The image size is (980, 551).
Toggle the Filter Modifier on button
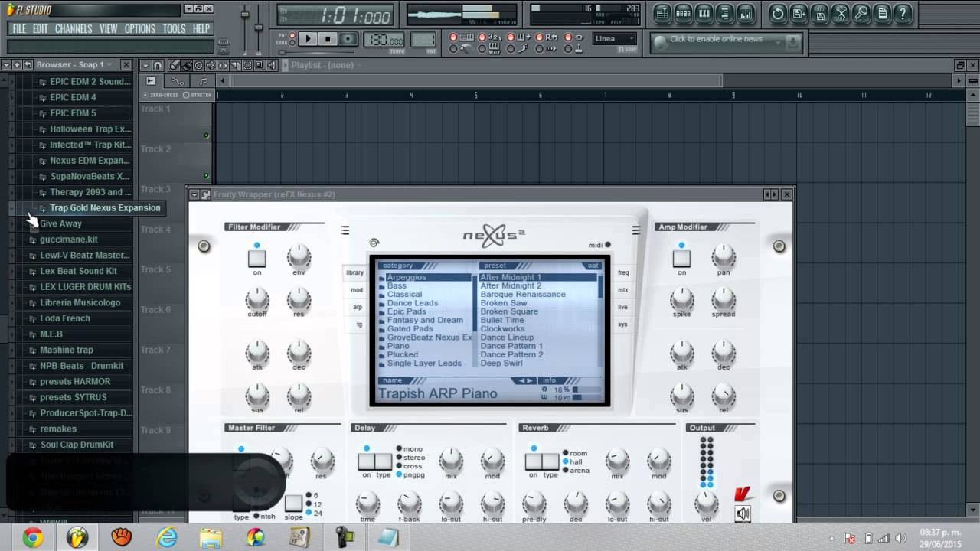256,259
